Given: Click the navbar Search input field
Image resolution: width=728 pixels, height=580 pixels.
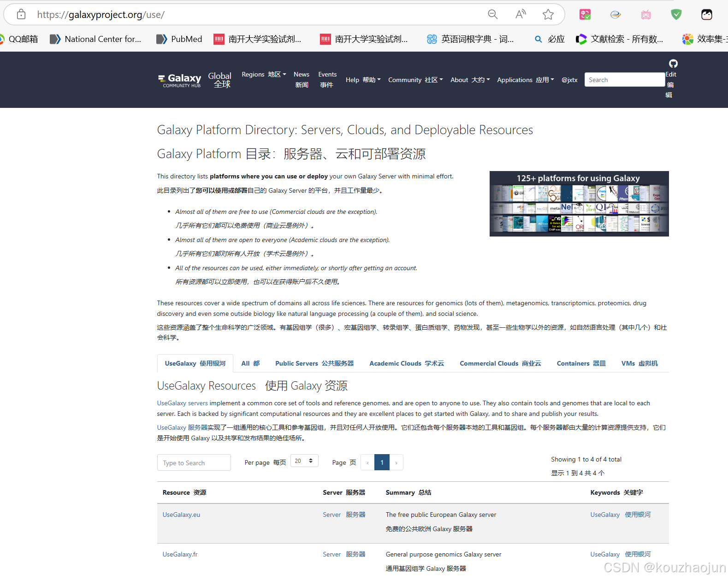Looking at the screenshot, I should point(625,80).
